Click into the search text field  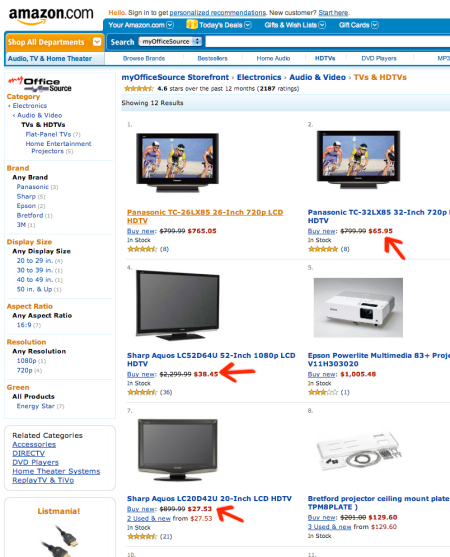[x=327, y=42]
